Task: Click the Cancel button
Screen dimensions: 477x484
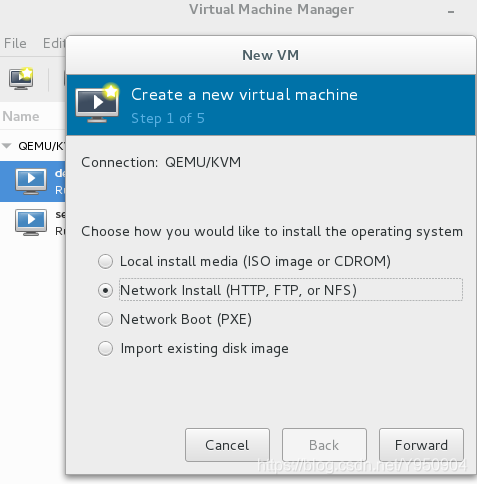Action: point(227,445)
